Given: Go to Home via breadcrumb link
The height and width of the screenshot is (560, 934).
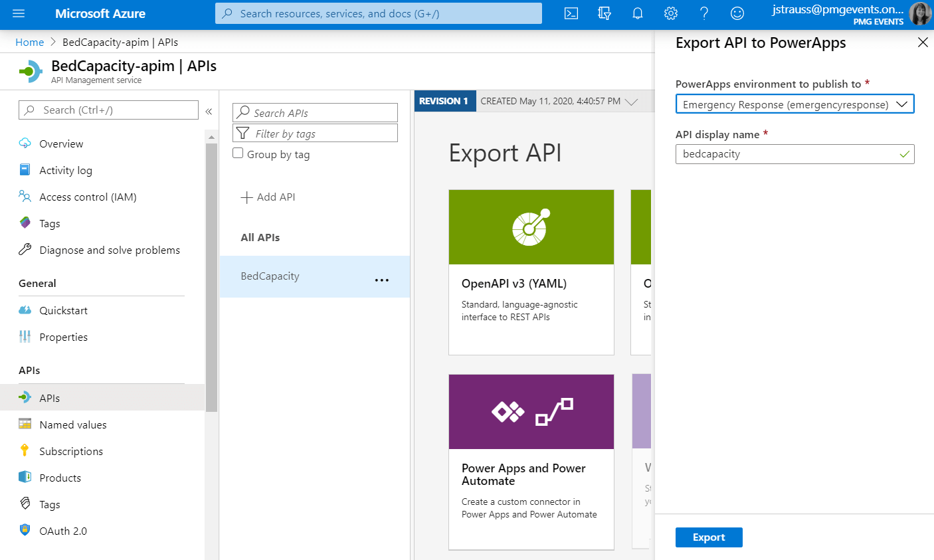Looking at the screenshot, I should (29, 42).
